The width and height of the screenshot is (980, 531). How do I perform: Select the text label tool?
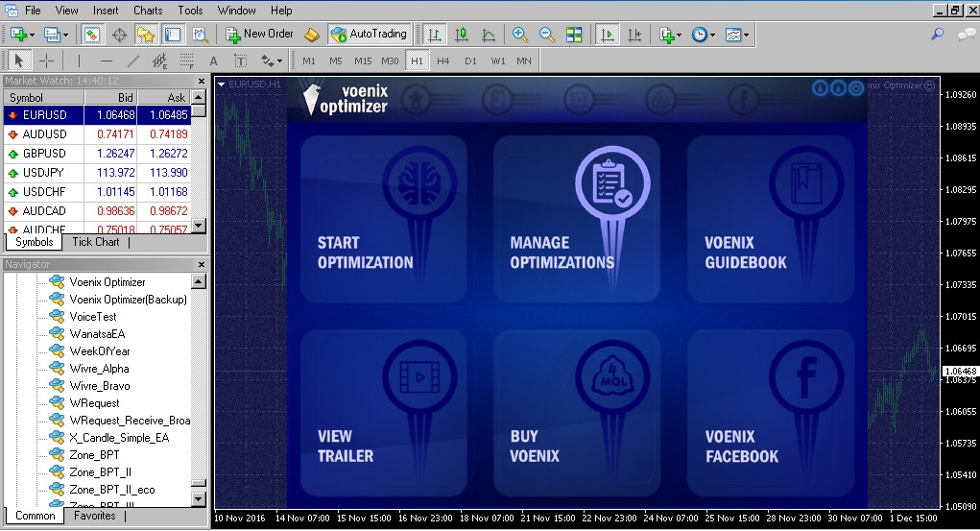(x=241, y=60)
